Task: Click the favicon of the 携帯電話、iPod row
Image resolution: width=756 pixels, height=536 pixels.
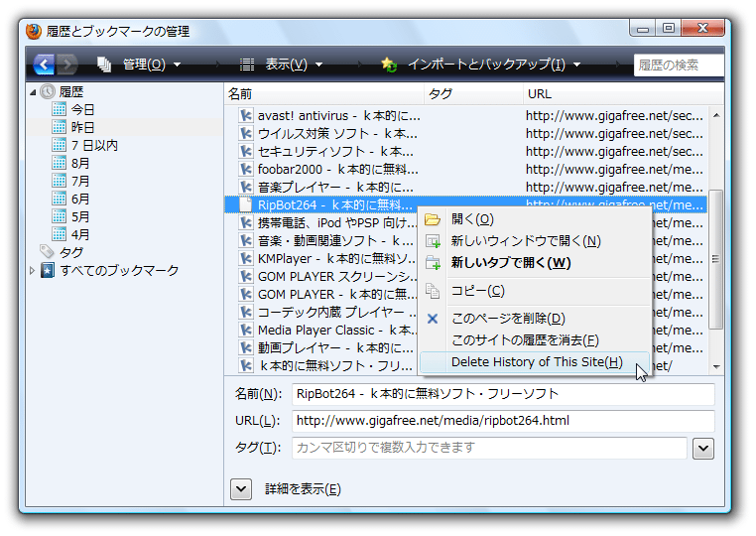Action: point(246,223)
